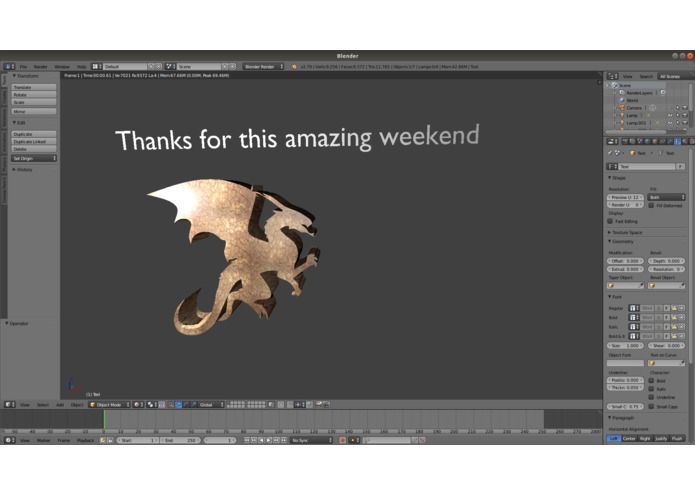Click the jump to end playback button

click(284, 440)
